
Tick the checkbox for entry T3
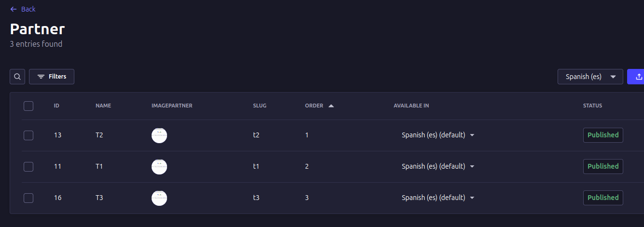(x=28, y=198)
